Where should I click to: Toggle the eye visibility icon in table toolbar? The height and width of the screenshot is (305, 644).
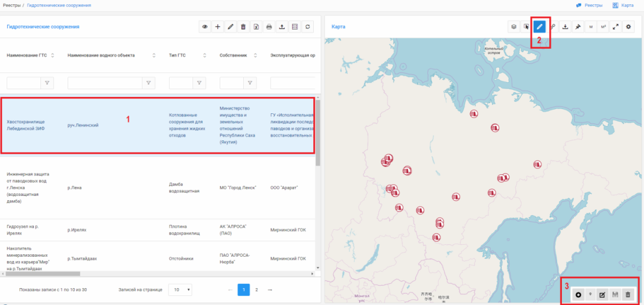[205, 27]
